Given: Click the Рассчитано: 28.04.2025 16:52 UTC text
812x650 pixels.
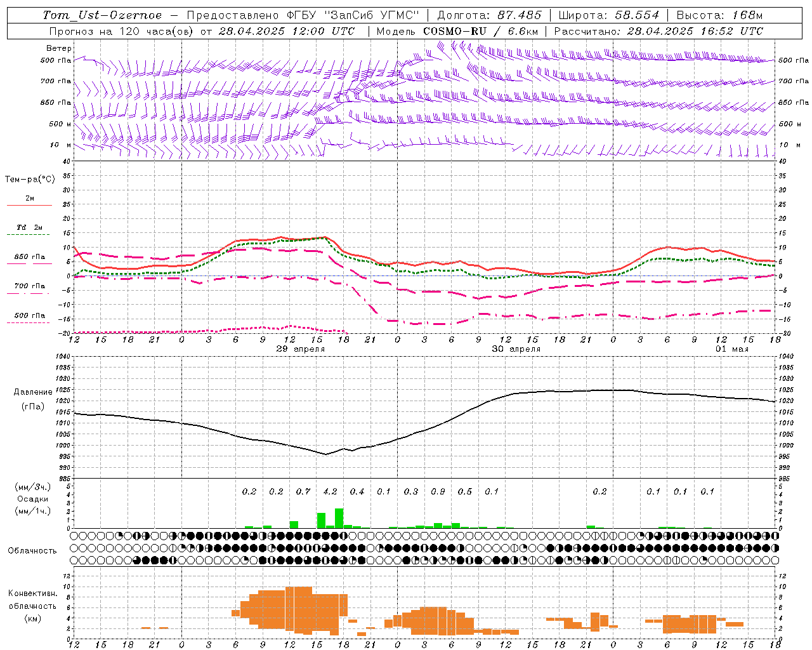Looking at the screenshot, I should tap(658, 31).
